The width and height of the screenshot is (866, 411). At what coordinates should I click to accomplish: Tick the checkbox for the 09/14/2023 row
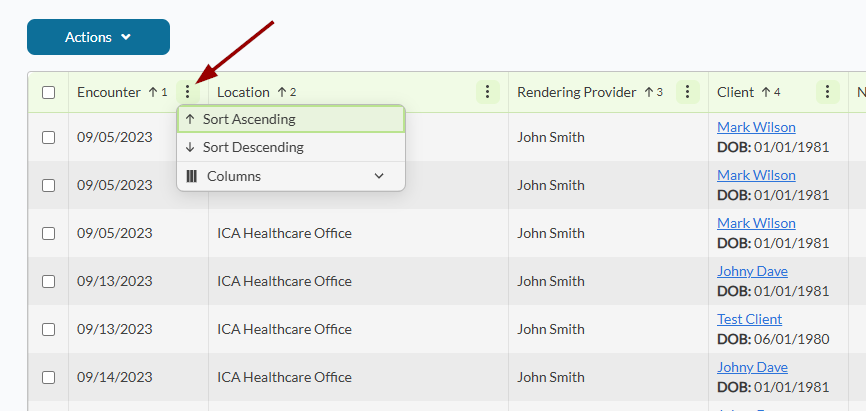[x=48, y=377]
